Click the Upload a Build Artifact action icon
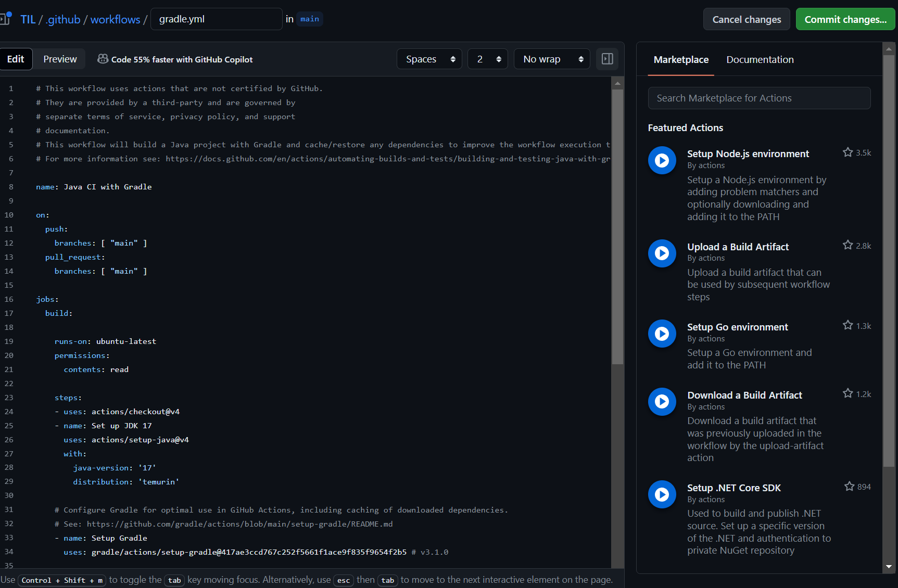The image size is (898, 588). pyautogui.click(x=662, y=253)
